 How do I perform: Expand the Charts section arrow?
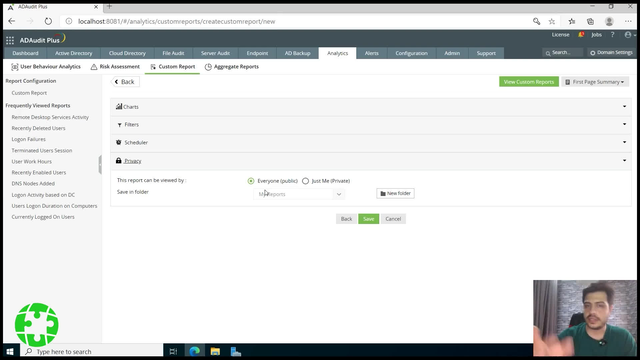tap(624, 107)
